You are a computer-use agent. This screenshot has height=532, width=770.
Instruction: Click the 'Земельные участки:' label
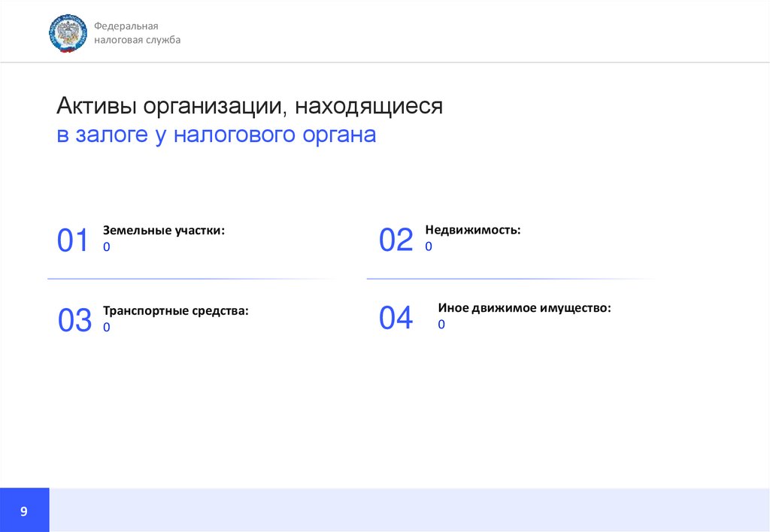(x=163, y=230)
